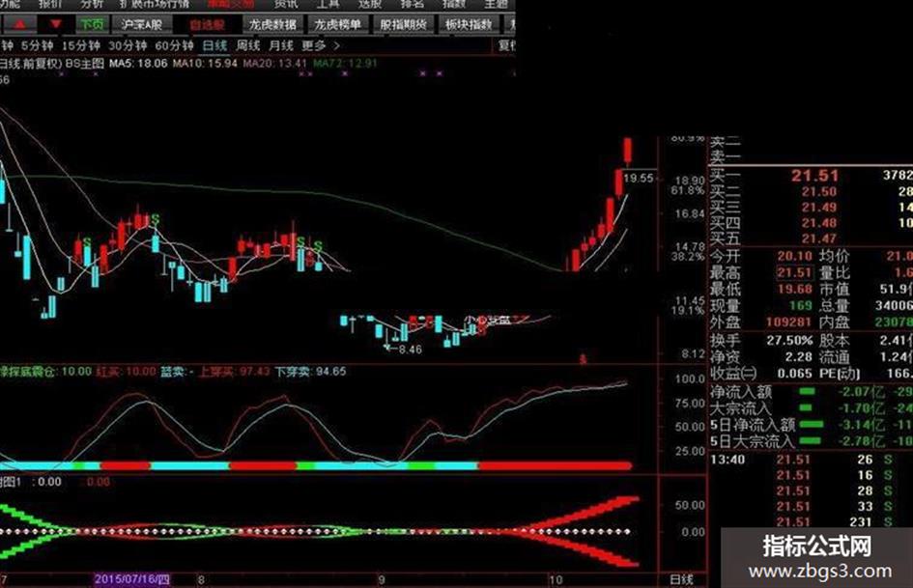Click the MA10: 15.94 value
Viewport: 913px width, 588px height.
pyautogui.click(x=205, y=63)
